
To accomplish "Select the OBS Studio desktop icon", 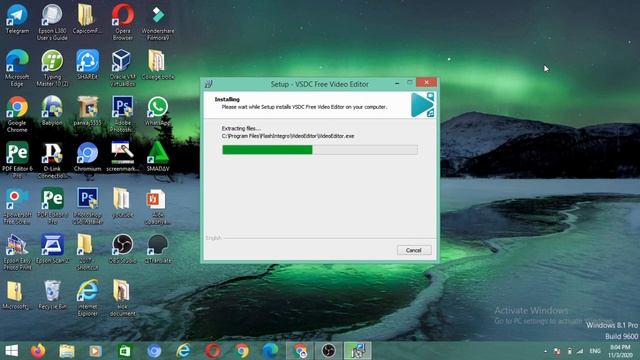I will click(x=122, y=249).
